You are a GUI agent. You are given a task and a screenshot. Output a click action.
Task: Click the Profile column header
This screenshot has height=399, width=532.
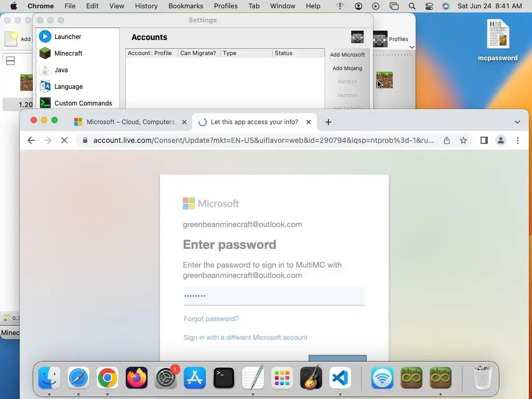[x=164, y=53]
